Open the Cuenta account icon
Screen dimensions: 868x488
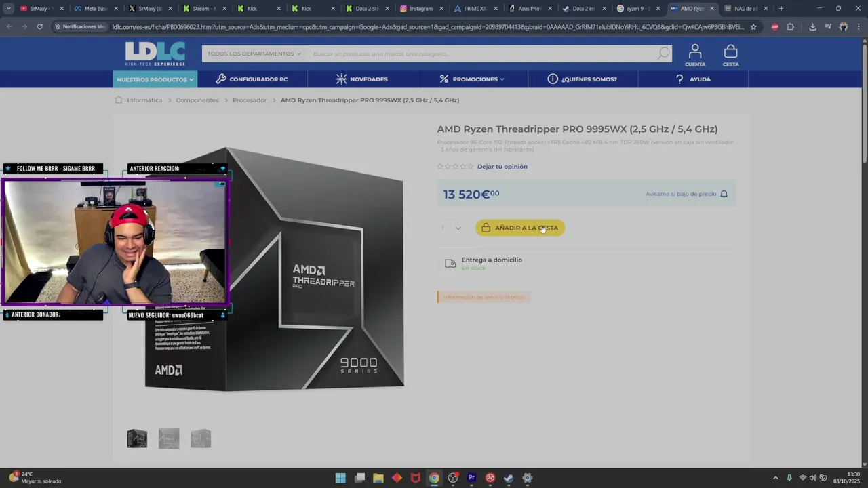[x=695, y=55]
